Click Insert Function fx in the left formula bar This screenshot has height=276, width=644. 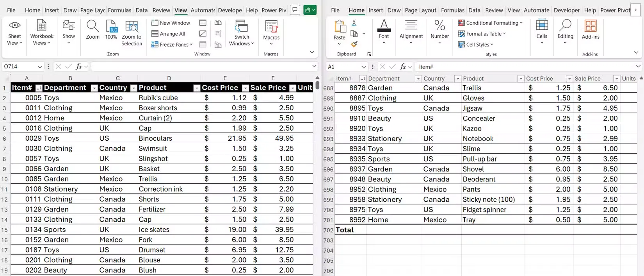pyautogui.click(x=78, y=66)
